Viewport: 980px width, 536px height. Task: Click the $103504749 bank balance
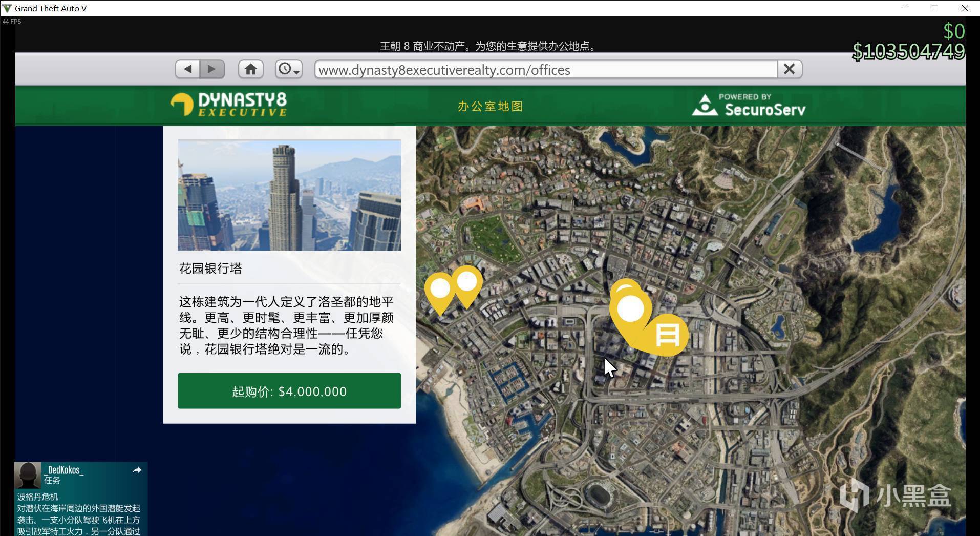click(x=908, y=51)
